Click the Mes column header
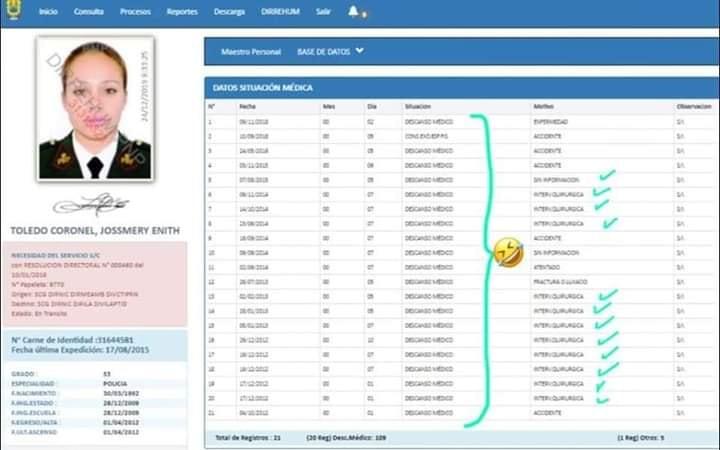Image resolution: width=720 pixels, height=450 pixels. click(x=329, y=107)
